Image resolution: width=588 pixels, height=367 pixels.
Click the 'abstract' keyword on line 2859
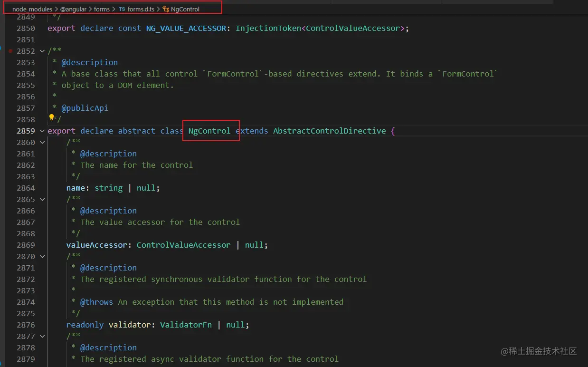(x=137, y=131)
